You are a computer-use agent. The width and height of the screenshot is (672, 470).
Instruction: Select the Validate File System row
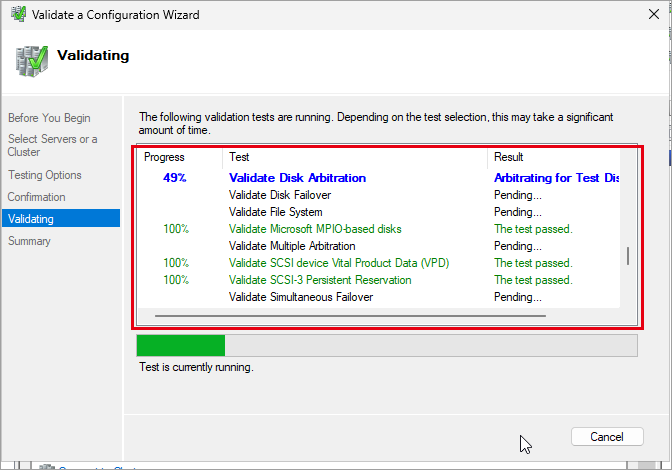[379, 212]
